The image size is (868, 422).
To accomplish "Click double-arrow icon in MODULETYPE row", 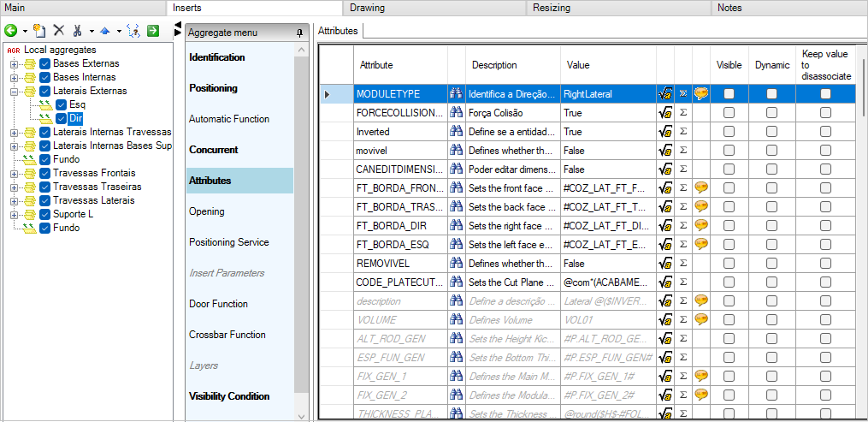I will [683, 93].
